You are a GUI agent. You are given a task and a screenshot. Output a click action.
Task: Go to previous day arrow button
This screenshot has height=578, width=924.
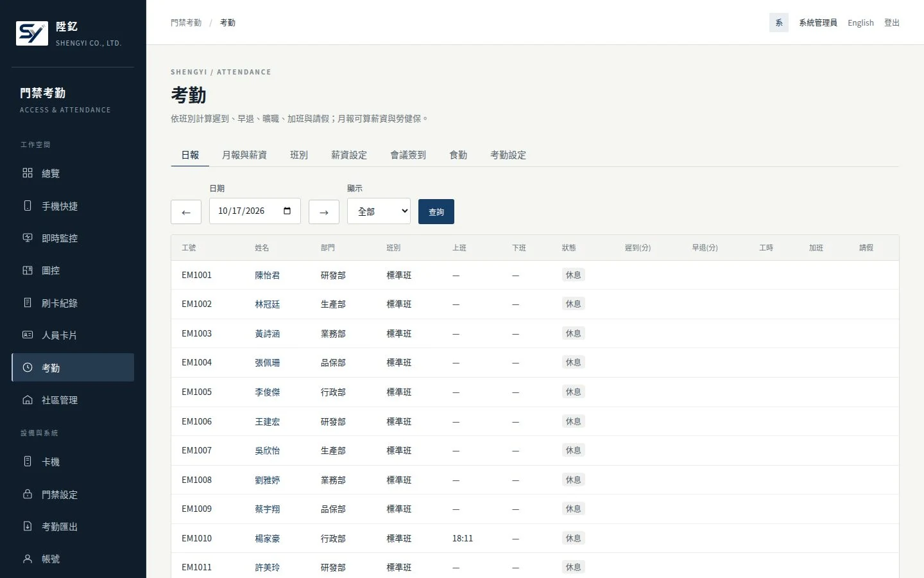click(x=186, y=212)
